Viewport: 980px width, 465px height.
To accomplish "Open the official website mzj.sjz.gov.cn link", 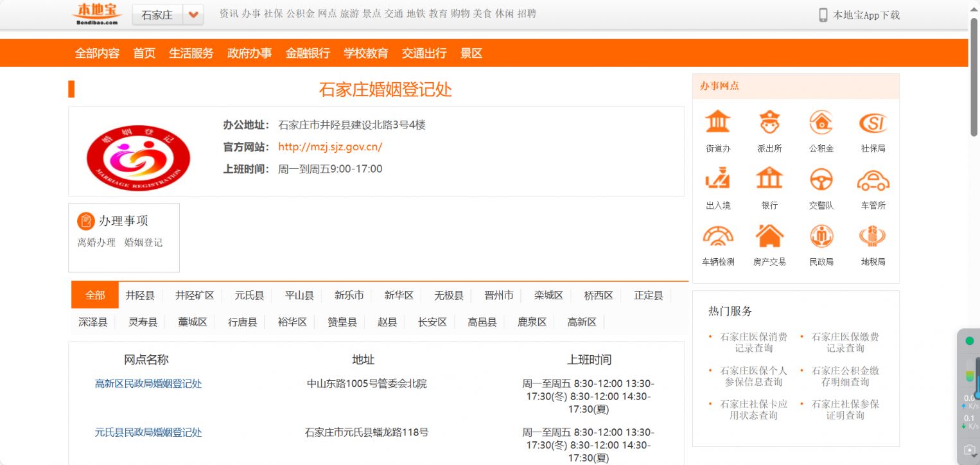I will [330, 146].
